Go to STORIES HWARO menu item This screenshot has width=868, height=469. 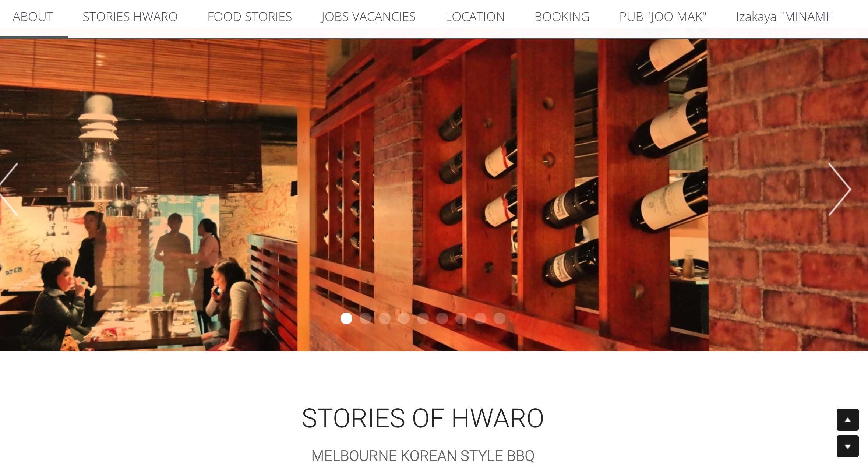pos(130,17)
